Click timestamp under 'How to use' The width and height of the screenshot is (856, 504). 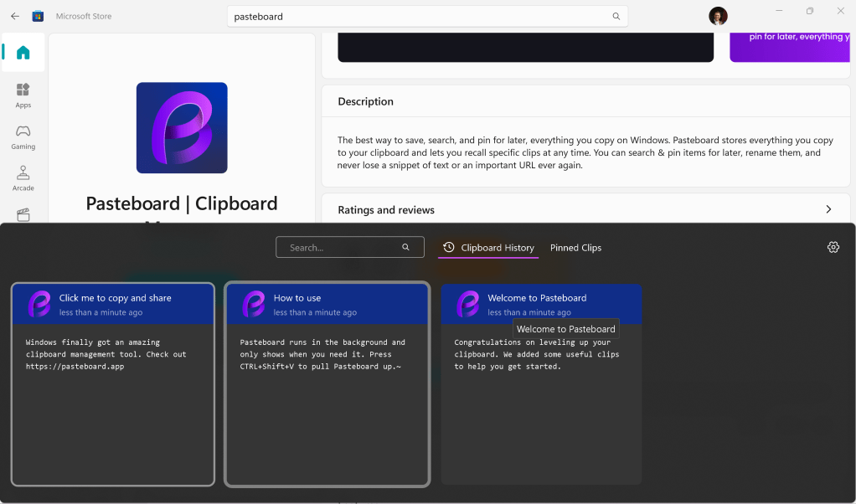(x=315, y=312)
